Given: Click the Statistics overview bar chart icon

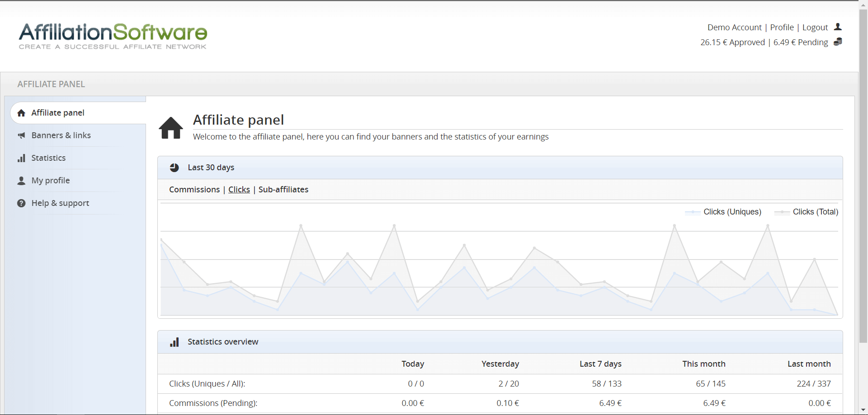Looking at the screenshot, I should coord(174,342).
